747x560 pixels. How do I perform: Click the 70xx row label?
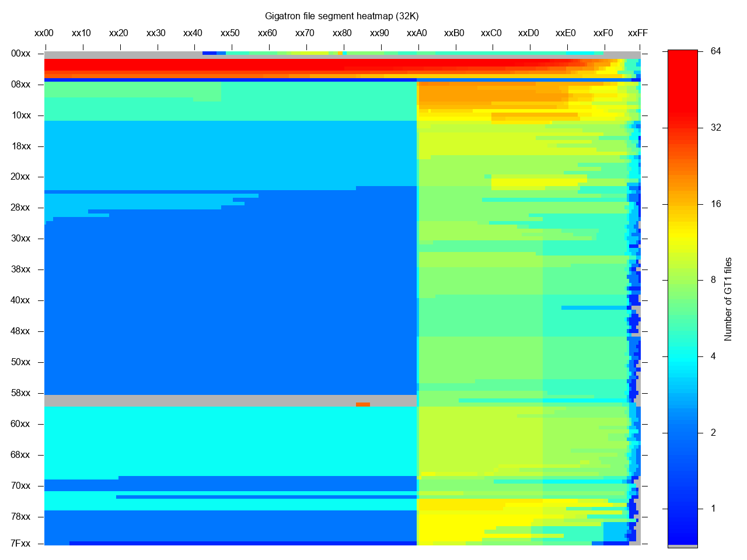pos(20,486)
